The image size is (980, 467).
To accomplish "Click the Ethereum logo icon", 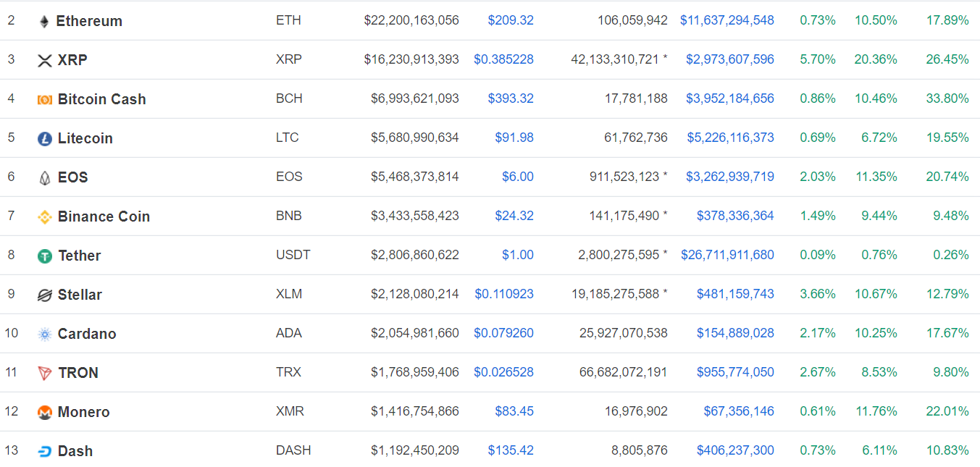I will coord(44,20).
